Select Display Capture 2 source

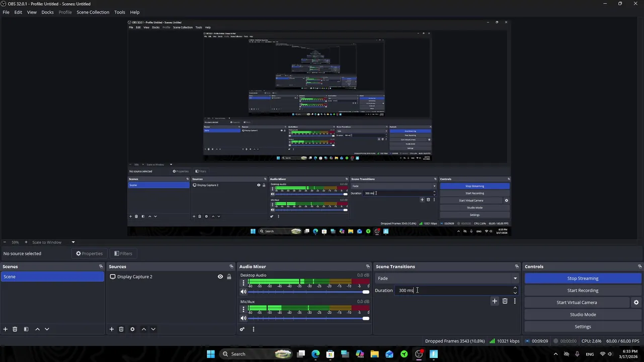[134, 277]
